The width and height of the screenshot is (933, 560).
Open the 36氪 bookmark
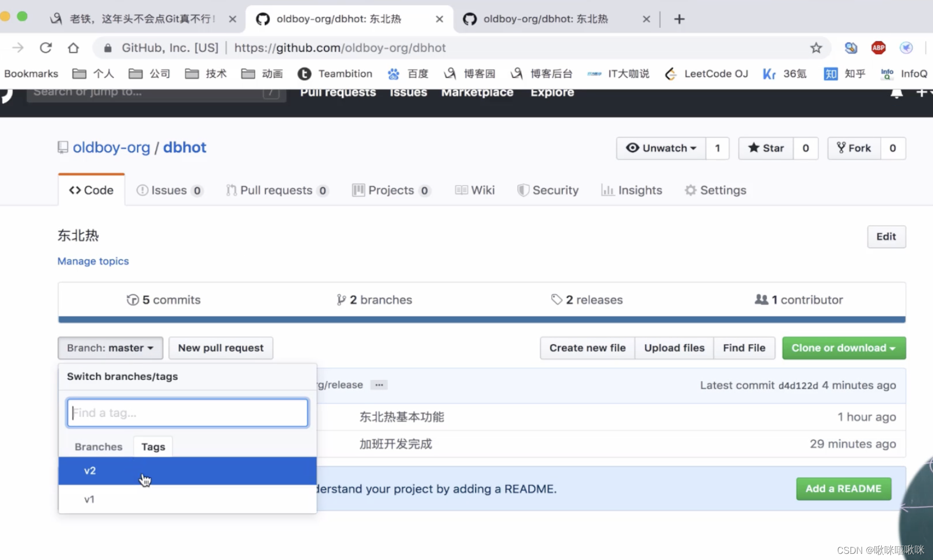pos(784,74)
